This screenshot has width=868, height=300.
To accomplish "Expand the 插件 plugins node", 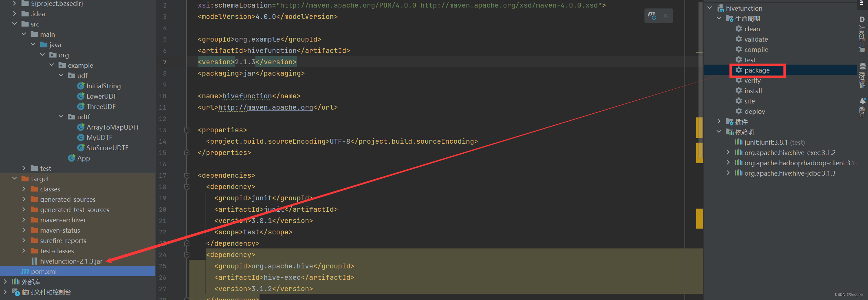I will coord(719,121).
